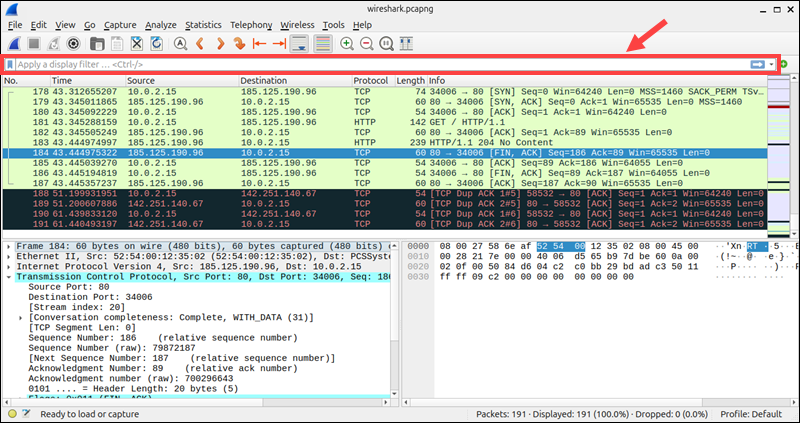Expand Internet Protocol Version 4 node
800x423 pixels.
pyautogui.click(x=10, y=266)
